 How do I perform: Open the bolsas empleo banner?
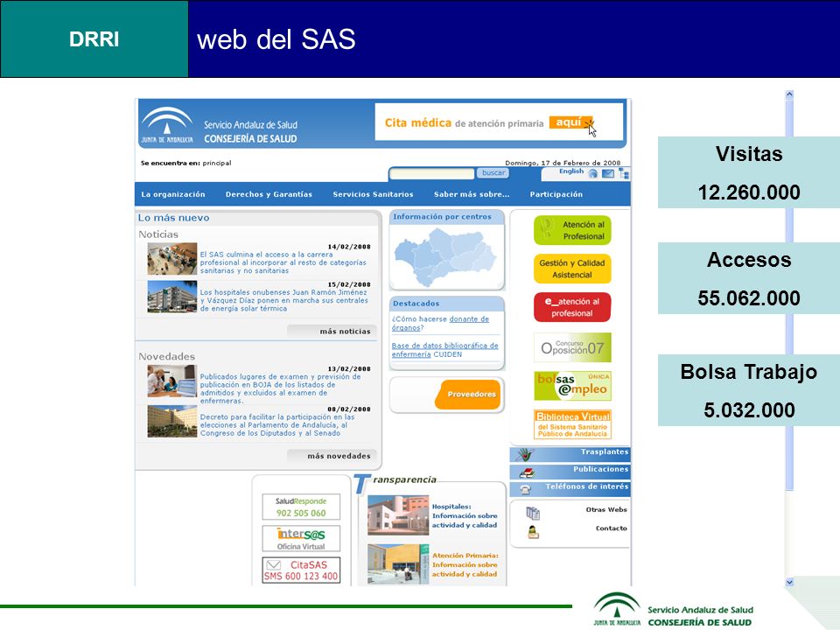click(572, 386)
